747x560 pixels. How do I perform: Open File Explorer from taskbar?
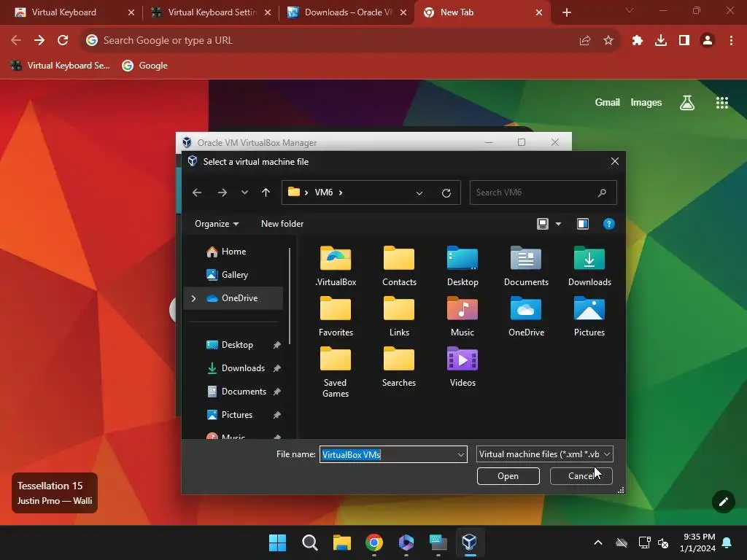341,542
